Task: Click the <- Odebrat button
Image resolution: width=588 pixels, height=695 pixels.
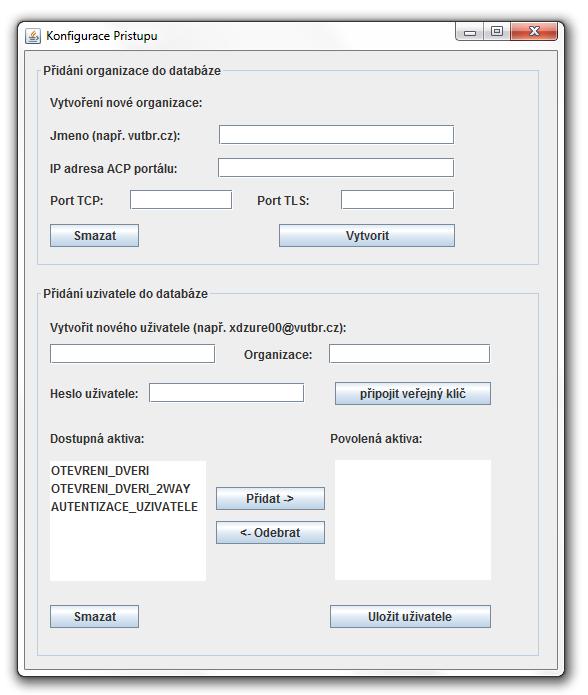Action: 270,532
